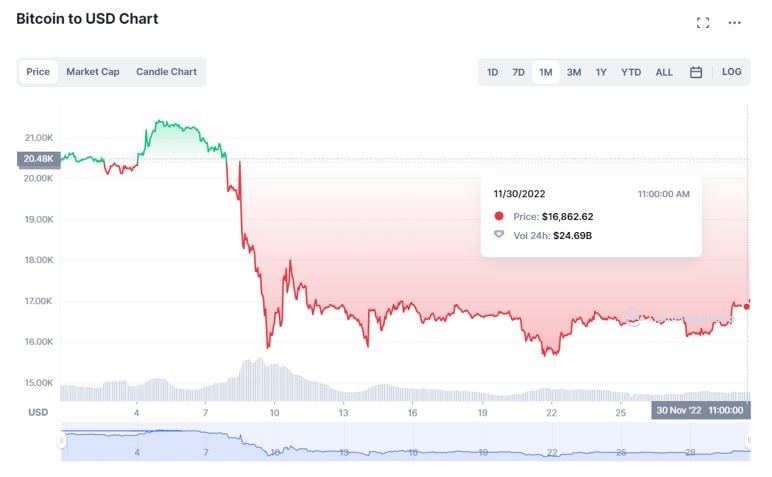
Task: Select the 1M time range
Action: point(546,72)
